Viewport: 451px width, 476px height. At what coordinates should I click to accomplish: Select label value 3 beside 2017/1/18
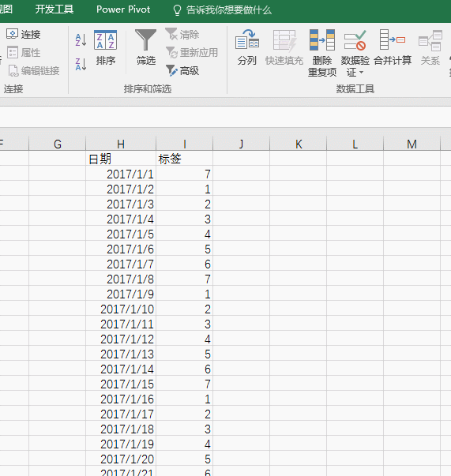click(184, 429)
